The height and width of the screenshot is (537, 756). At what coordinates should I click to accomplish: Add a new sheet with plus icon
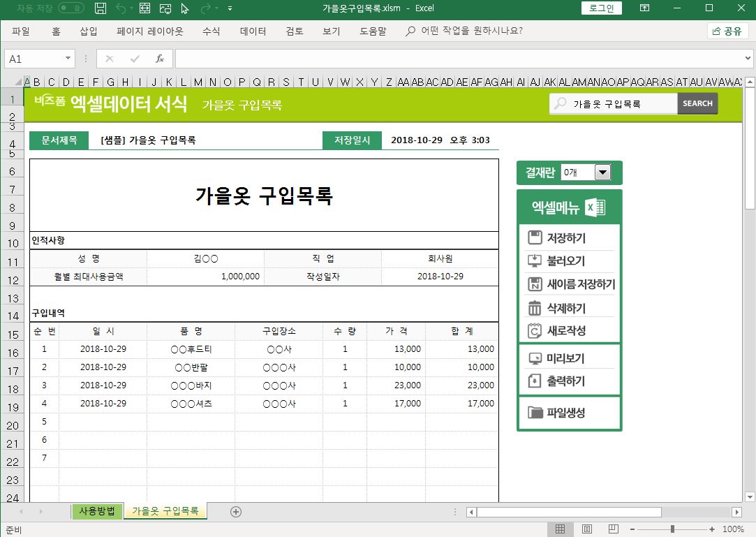pos(236,511)
